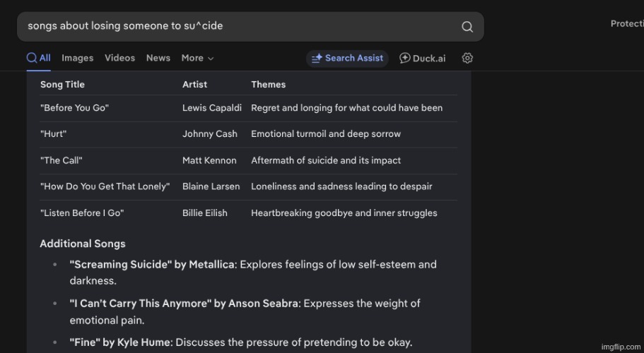This screenshot has width=644, height=353.
Task: Switch to the Videos tab
Action: (119, 58)
